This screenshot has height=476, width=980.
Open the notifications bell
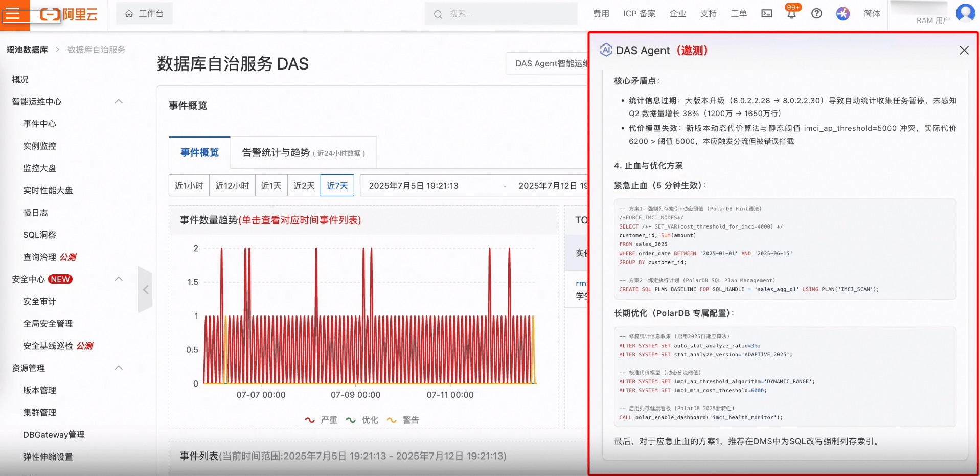coord(791,14)
